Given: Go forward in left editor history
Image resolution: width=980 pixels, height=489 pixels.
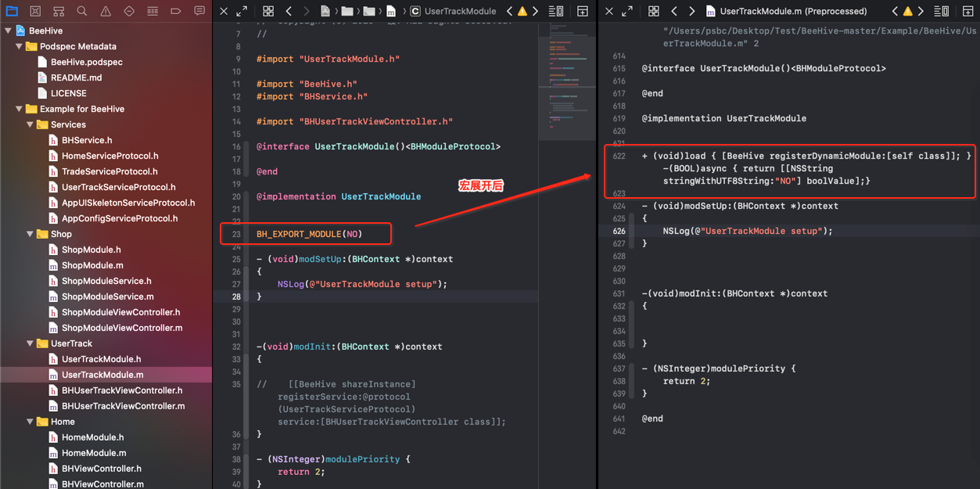Looking at the screenshot, I should pyautogui.click(x=306, y=11).
